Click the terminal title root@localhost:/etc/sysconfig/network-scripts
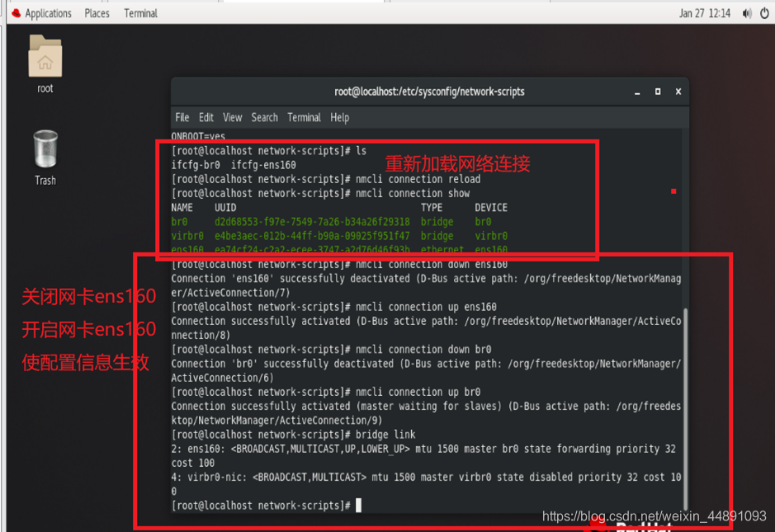The image size is (775, 532). [429, 92]
